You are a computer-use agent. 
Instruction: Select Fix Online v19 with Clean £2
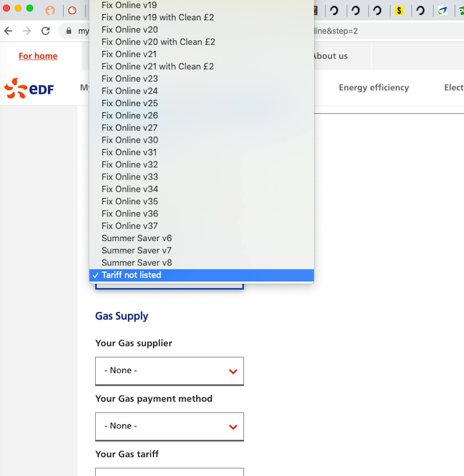(202, 17)
